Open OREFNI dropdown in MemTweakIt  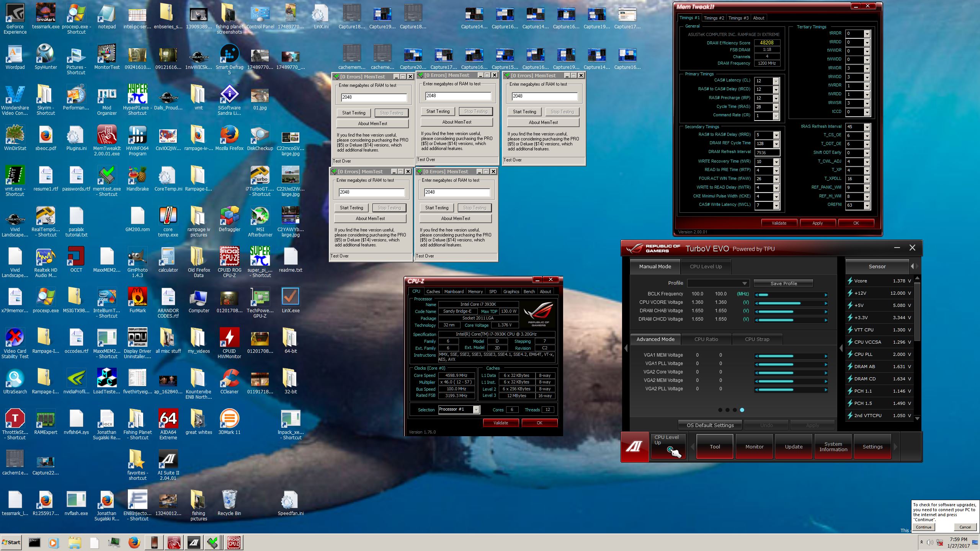click(867, 205)
